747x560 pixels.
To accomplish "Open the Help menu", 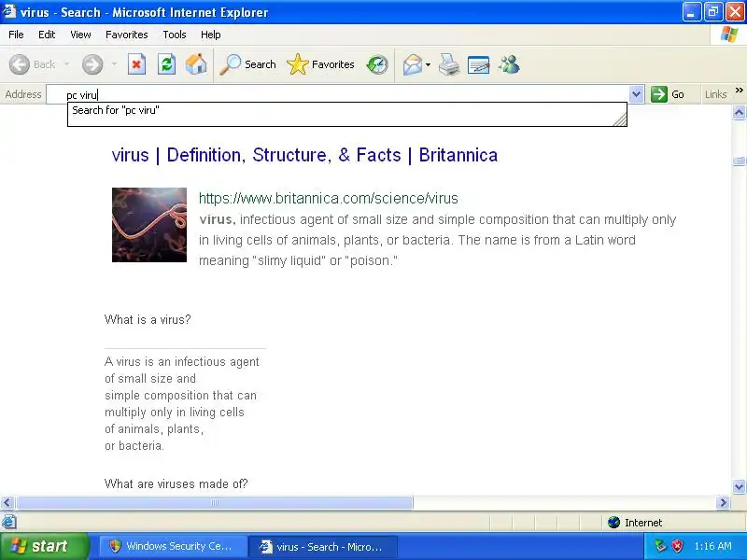I will click(x=211, y=35).
